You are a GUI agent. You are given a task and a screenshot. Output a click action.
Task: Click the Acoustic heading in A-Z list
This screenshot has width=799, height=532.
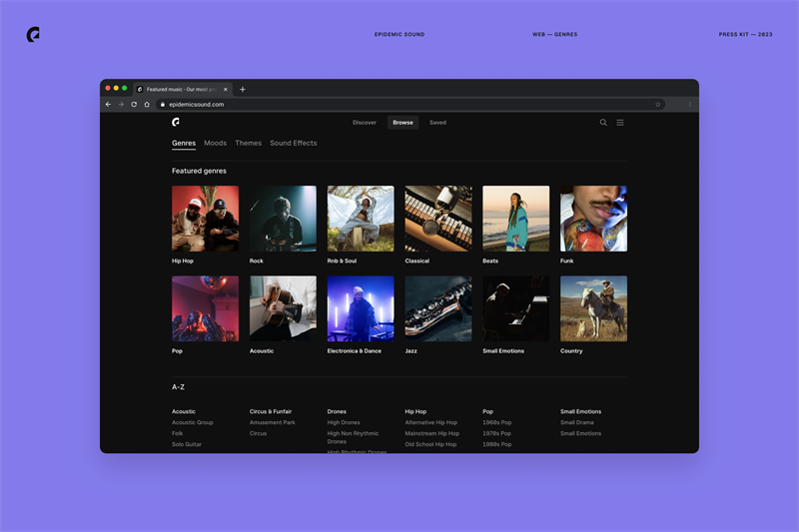184,411
